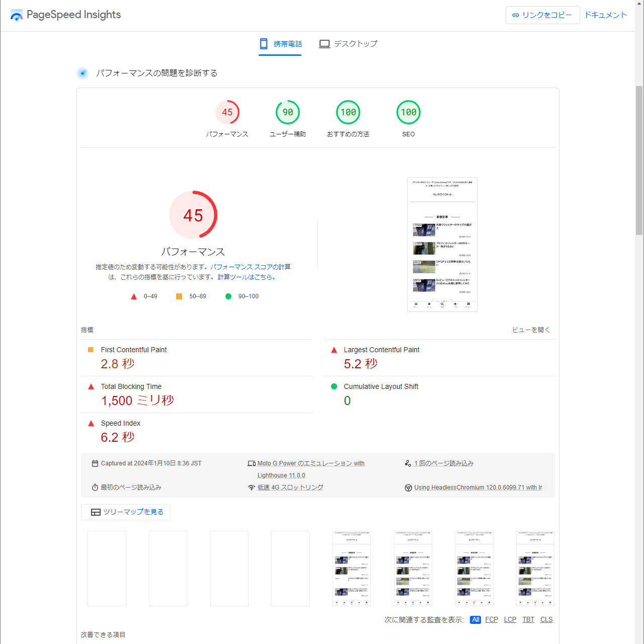
Task: Click the link icon in the リンクをコピー button
Action: (516, 15)
